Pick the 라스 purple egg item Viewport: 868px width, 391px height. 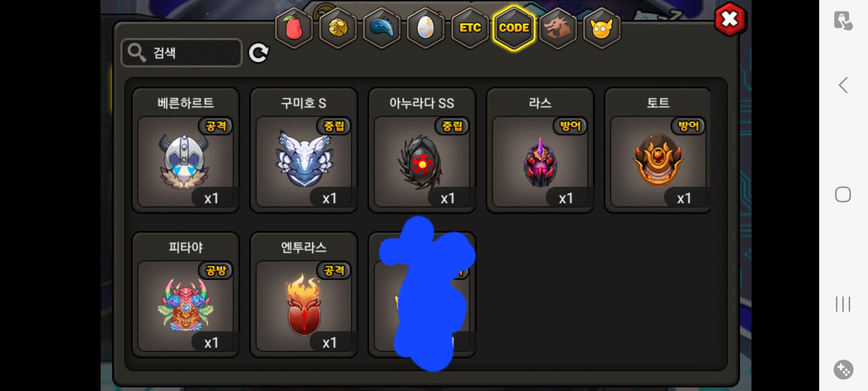[x=540, y=150]
